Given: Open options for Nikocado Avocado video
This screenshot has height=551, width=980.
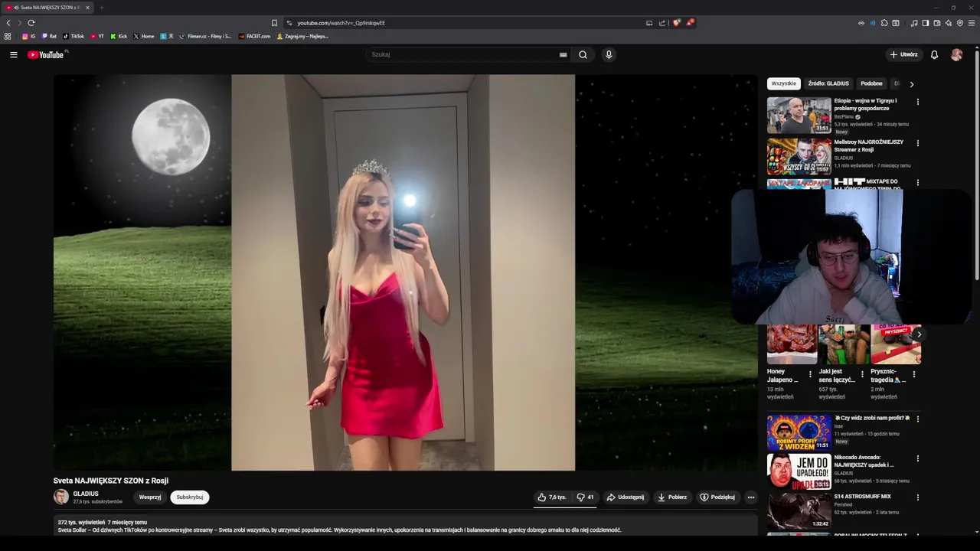Looking at the screenshot, I should (x=917, y=458).
